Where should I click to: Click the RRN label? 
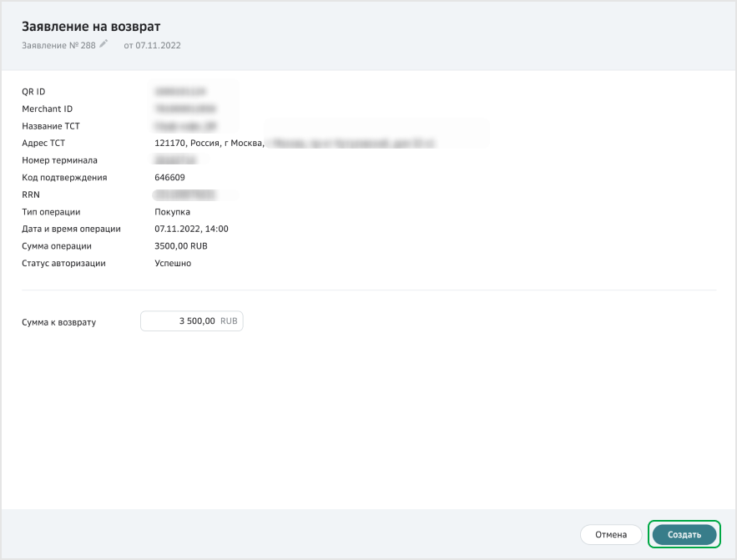pos(31,194)
